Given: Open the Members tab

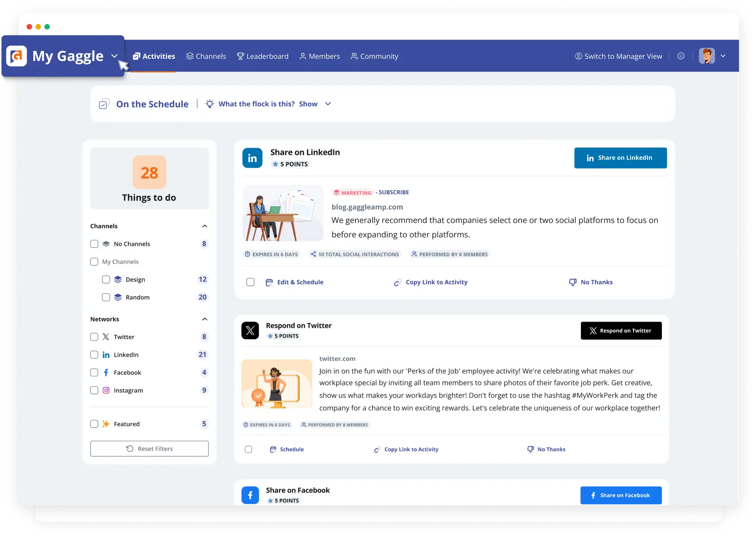Looking at the screenshot, I should click(320, 56).
